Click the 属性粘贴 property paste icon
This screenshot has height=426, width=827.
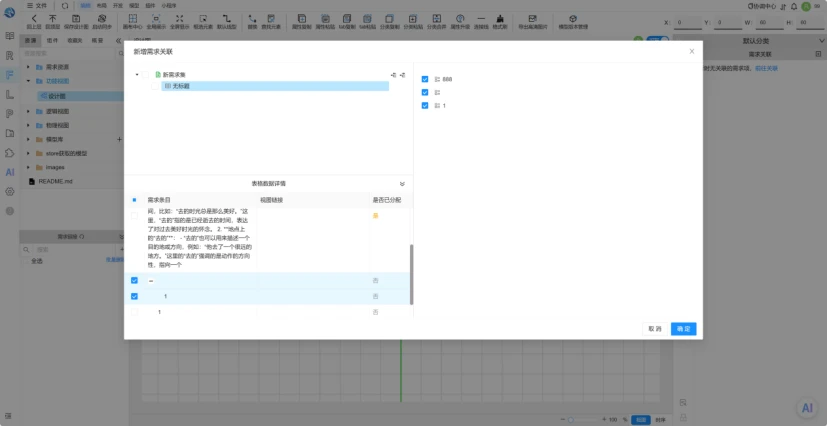click(x=325, y=18)
